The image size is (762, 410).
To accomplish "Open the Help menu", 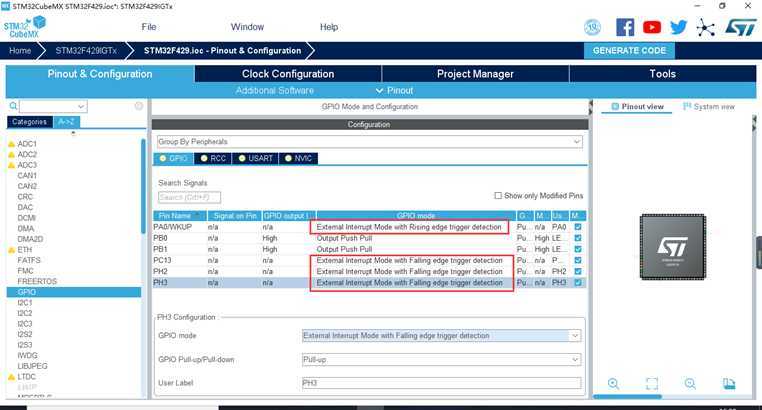I will (329, 27).
